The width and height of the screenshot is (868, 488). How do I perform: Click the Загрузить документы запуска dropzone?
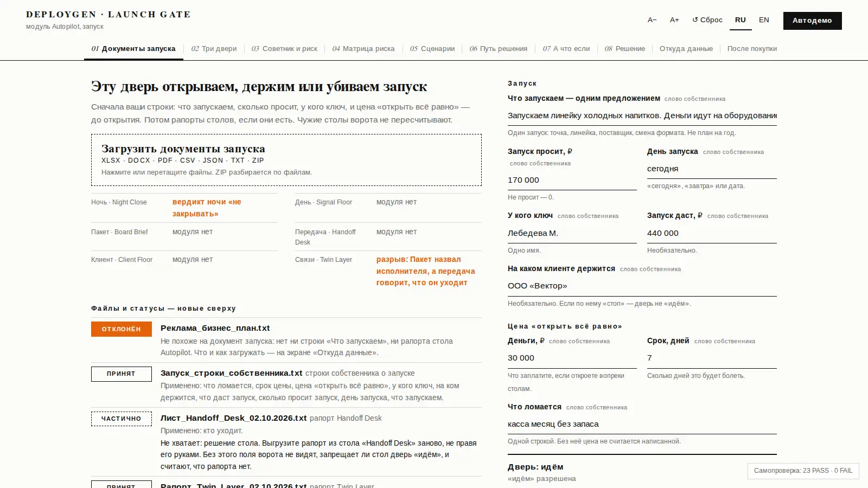coord(286,160)
